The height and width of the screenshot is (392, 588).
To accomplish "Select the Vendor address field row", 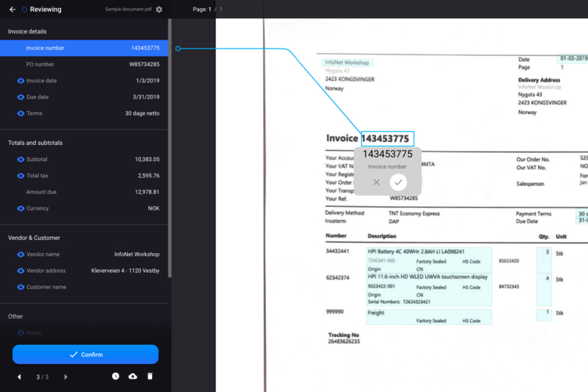I will click(84, 271).
